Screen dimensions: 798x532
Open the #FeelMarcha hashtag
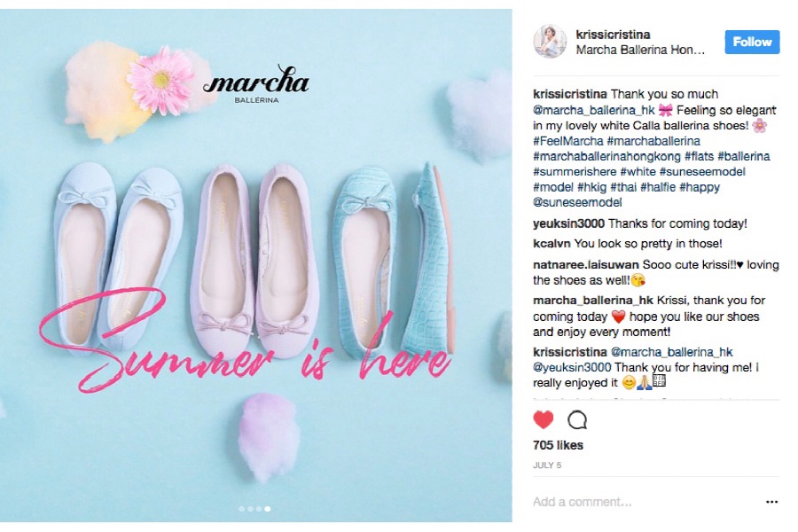pyautogui.click(x=568, y=141)
